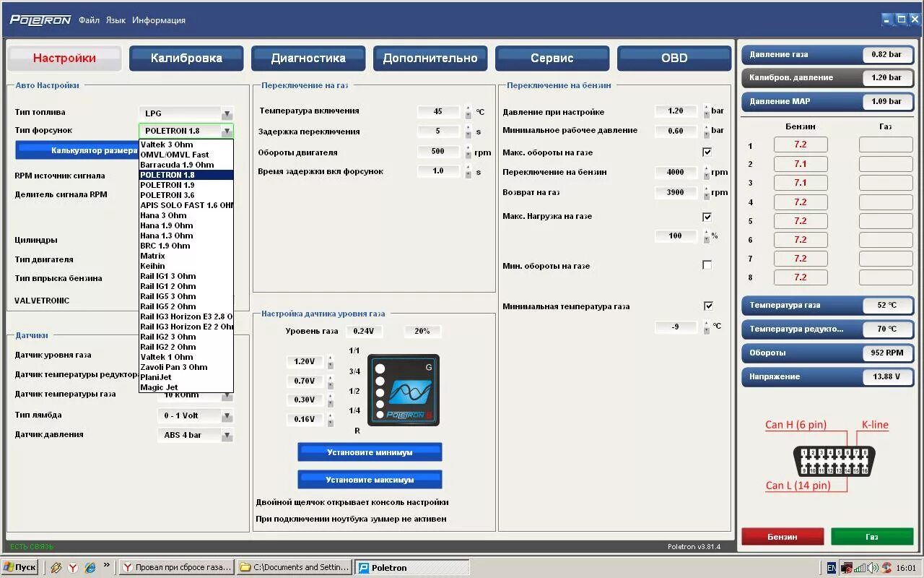
Task: Open the Файл menu
Action: coord(89,20)
